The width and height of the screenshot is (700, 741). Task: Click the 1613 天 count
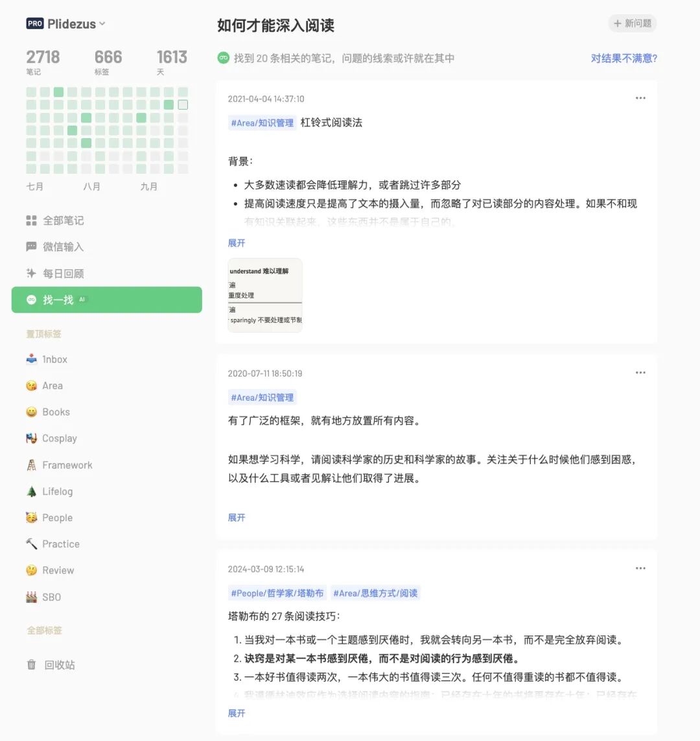tap(172, 62)
